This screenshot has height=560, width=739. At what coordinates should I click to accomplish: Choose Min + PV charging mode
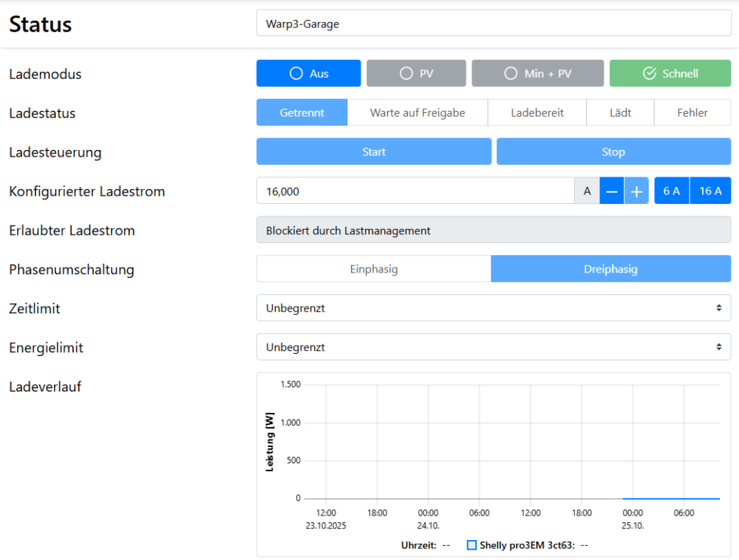point(537,74)
